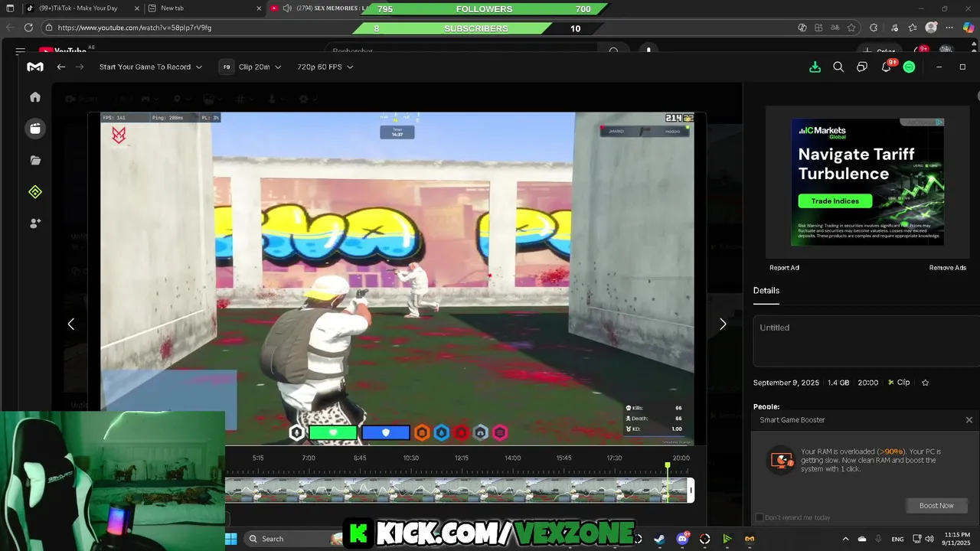Show the next clip with right arrow
Screen dimensions: 980x551
[723, 324]
